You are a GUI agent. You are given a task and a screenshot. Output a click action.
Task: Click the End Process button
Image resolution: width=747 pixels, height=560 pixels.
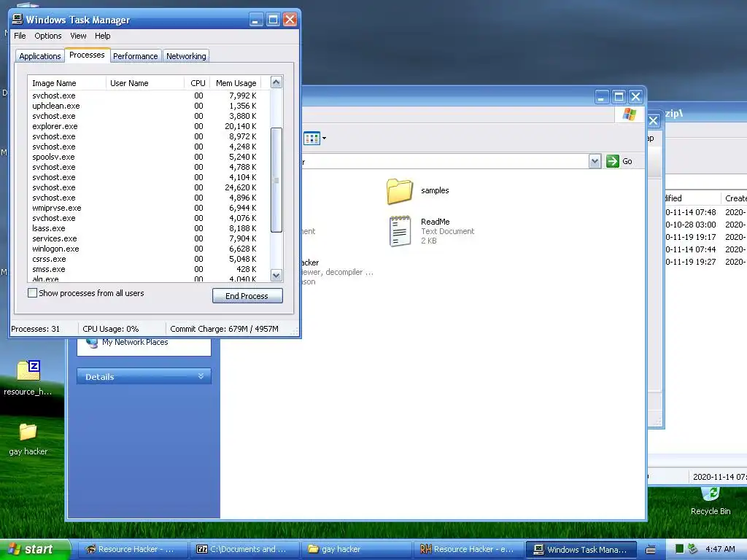[247, 296]
